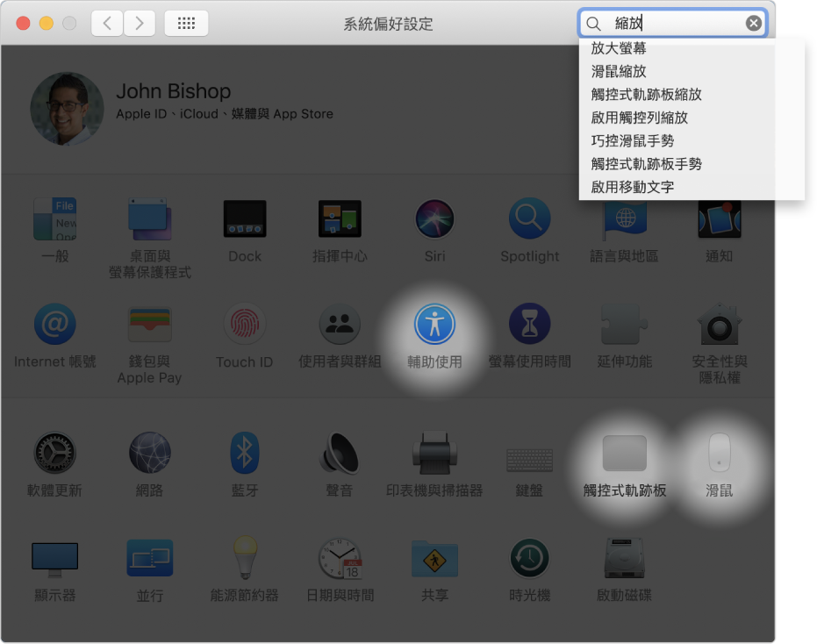Open highlighted 滑鼠 (Mouse) pane
817x644 pixels.
(719, 453)
